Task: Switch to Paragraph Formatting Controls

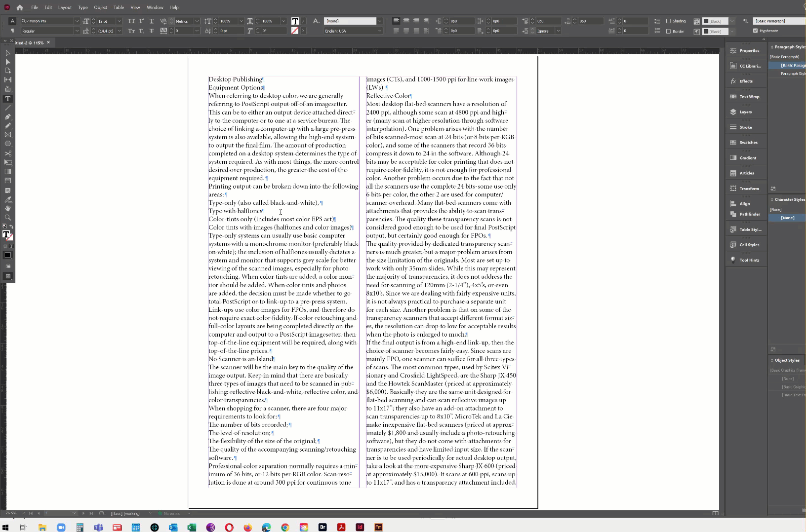Action: click(12, 31)
